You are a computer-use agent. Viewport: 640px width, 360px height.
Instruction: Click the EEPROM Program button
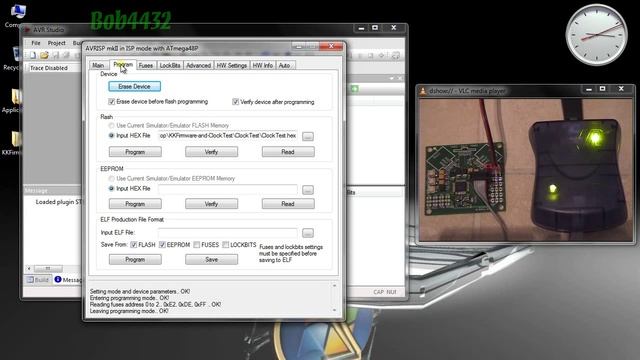[135, 204]
